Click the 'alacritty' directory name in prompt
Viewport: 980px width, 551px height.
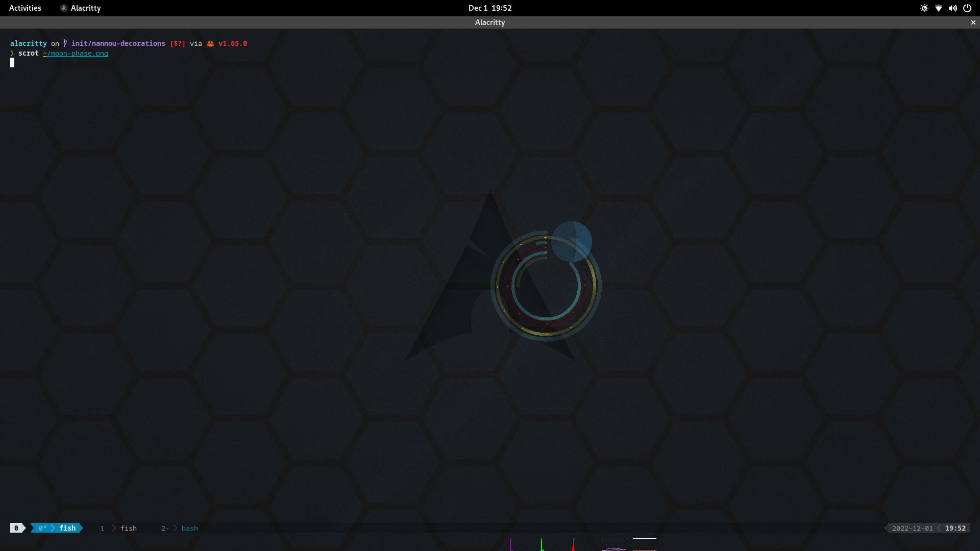tap(29, 43)
